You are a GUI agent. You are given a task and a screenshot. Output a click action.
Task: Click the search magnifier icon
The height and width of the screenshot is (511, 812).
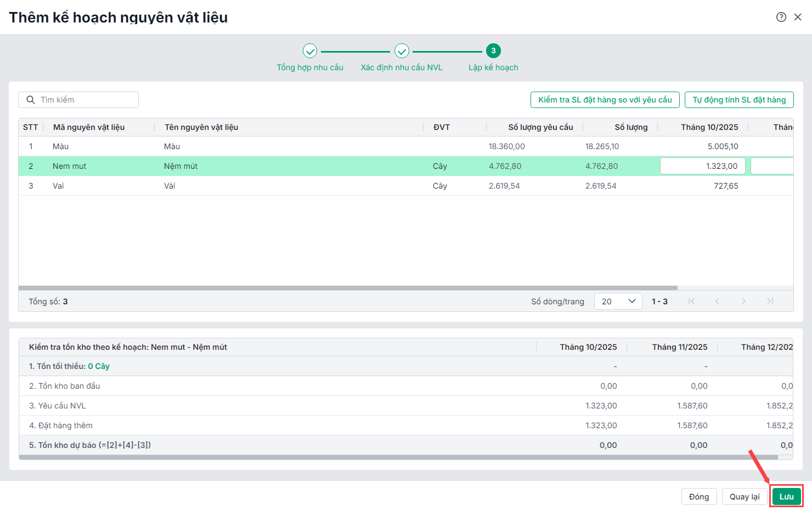[x=31, y=100]
